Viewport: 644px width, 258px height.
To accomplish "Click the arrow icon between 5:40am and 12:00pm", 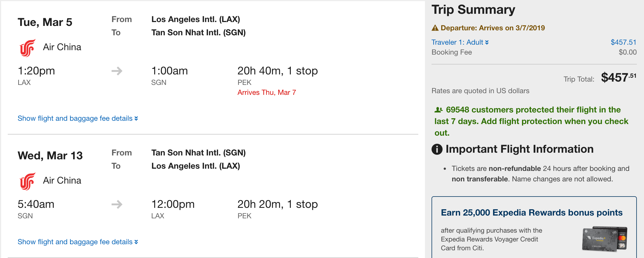I will point(117,205).
